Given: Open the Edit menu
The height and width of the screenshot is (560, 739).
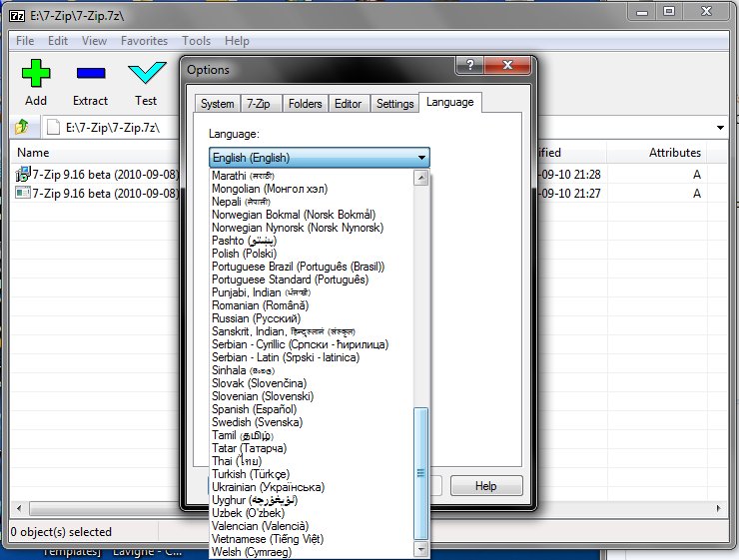Looking at the screenshot, I should coord(58,41).
